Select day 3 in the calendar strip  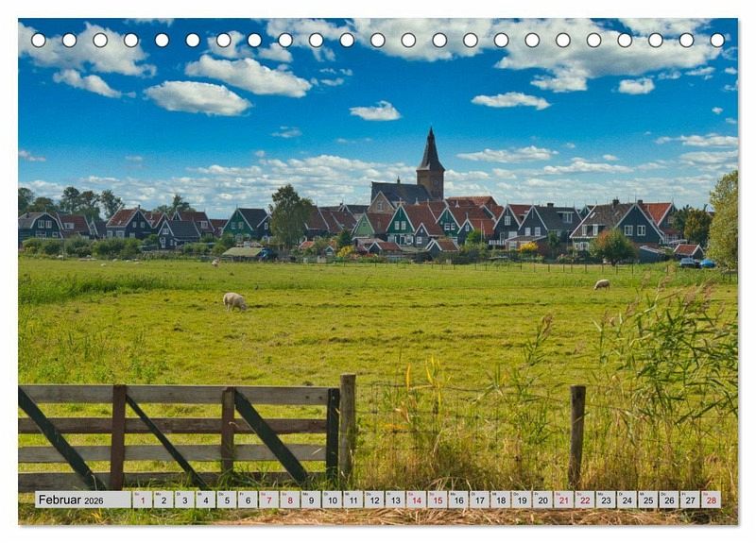coord(184,500)
